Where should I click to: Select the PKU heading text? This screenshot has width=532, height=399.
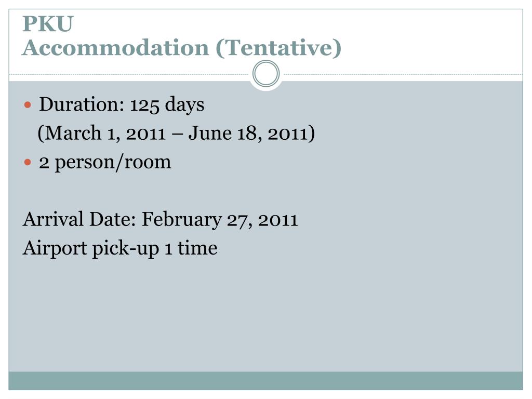pyautogui.click(x=48, y=24)
